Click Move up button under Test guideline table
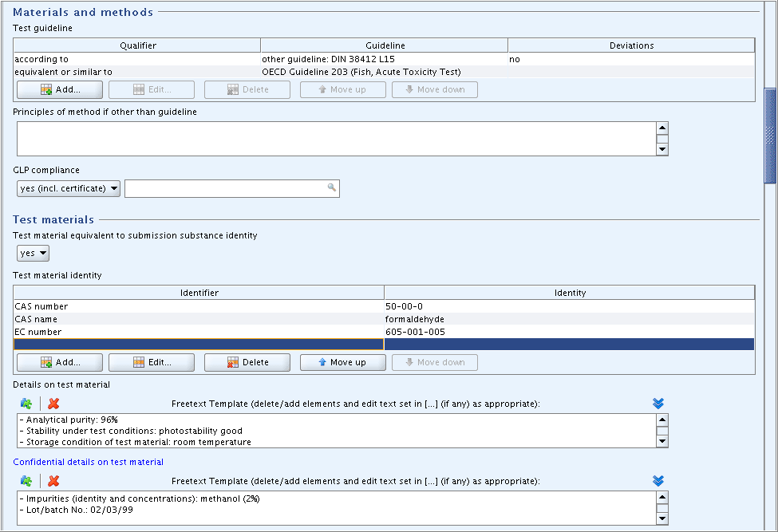778x532 pixels. pyautogui.click(x=343, y=90)
